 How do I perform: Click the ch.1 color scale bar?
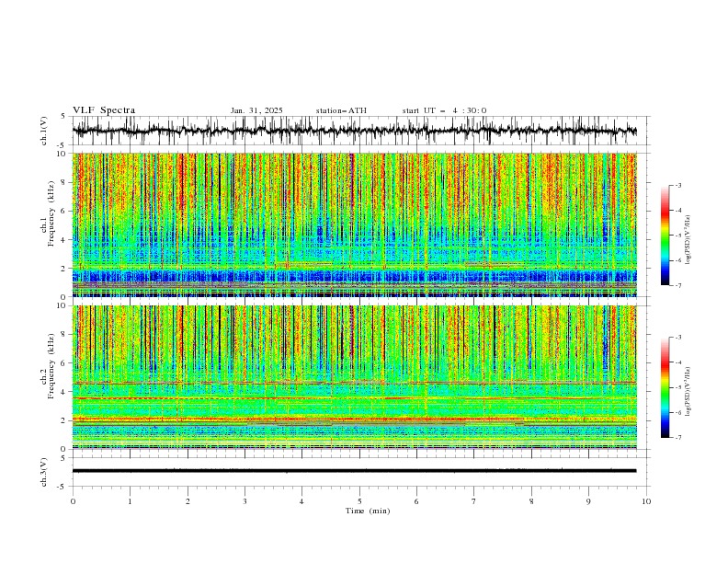pos(665,236)
